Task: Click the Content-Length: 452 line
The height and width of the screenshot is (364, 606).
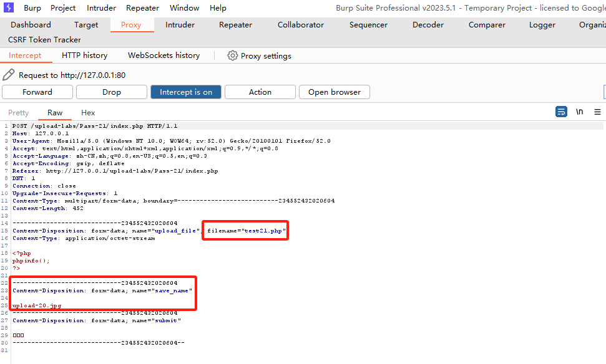Action: [48, 208]
